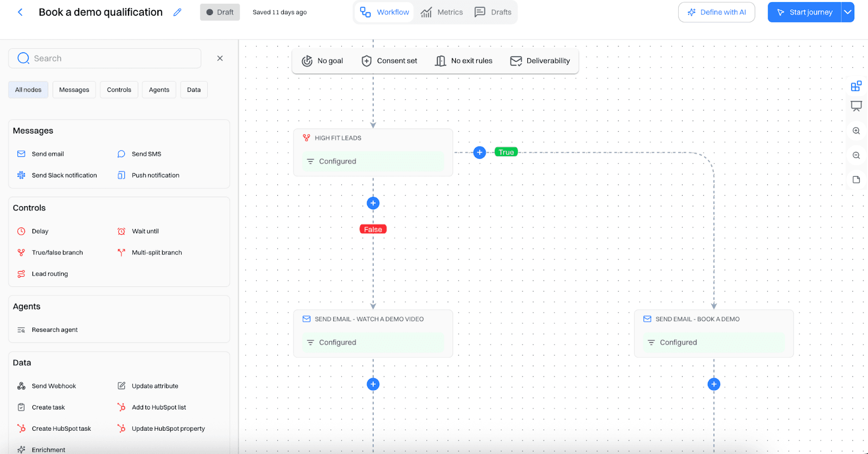
Task: Close the node search panel
Action: (220, 58)
